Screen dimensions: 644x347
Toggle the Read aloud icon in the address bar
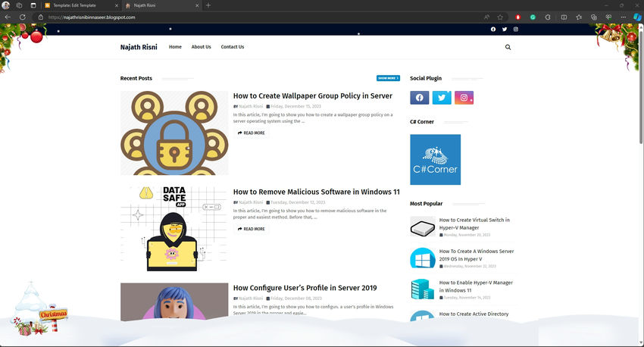click(x=486, y=17)
